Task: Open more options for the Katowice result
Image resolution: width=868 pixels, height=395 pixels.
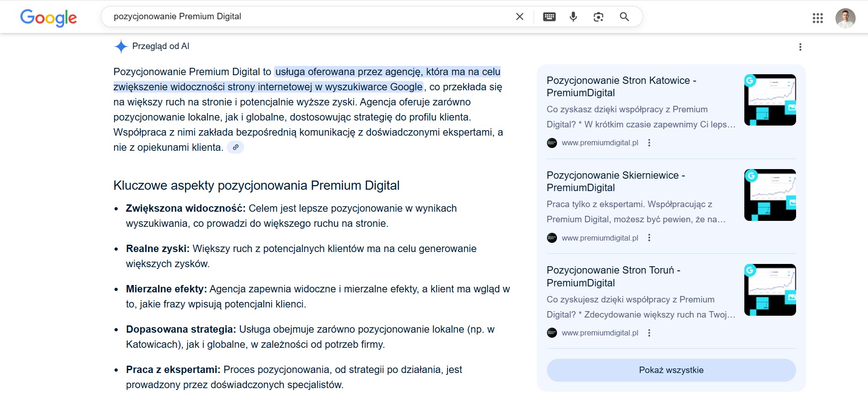Action: pyautogui.click(x=649, y=143)
